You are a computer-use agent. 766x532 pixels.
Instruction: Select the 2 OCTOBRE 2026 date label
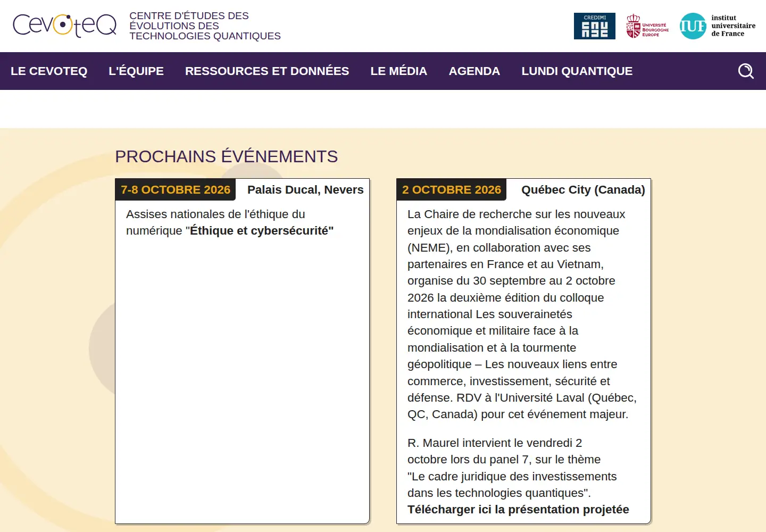[452, 190]
